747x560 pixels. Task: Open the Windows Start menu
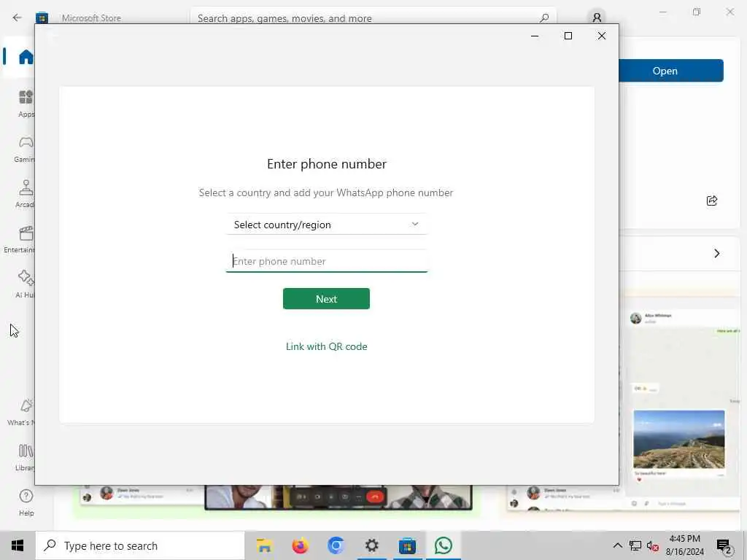point(18,545)
